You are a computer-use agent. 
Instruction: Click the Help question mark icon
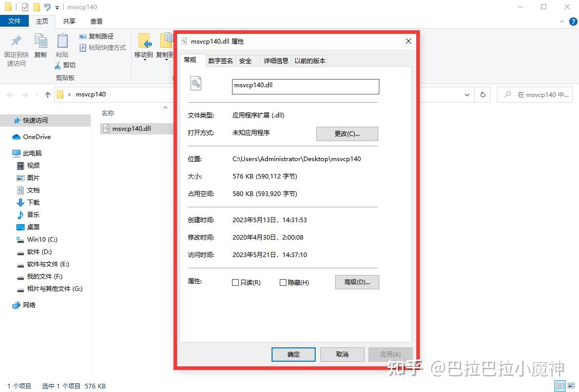573,22
